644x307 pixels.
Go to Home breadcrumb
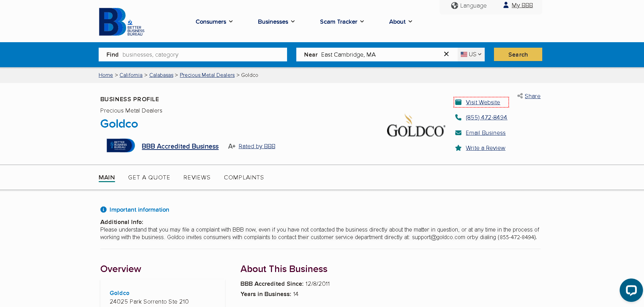pos(106,75)
